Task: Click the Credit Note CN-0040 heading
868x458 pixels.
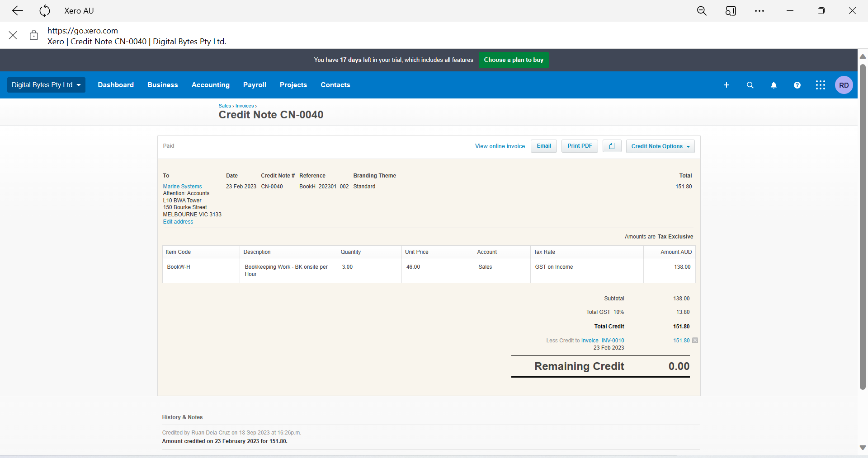Action: (x=271, y=115)
